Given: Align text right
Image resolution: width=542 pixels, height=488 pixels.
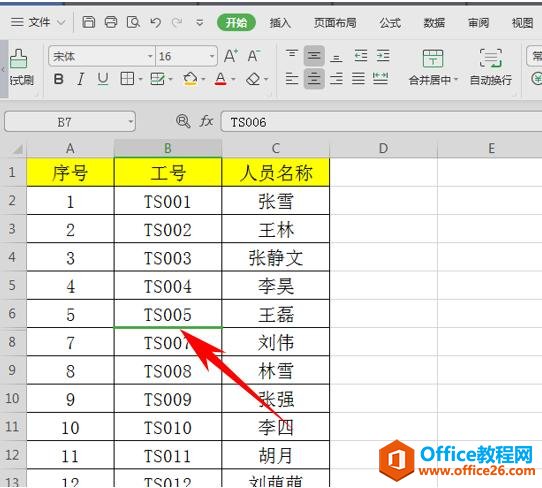Looking at the screenshot, I should [x=336, y=79].
